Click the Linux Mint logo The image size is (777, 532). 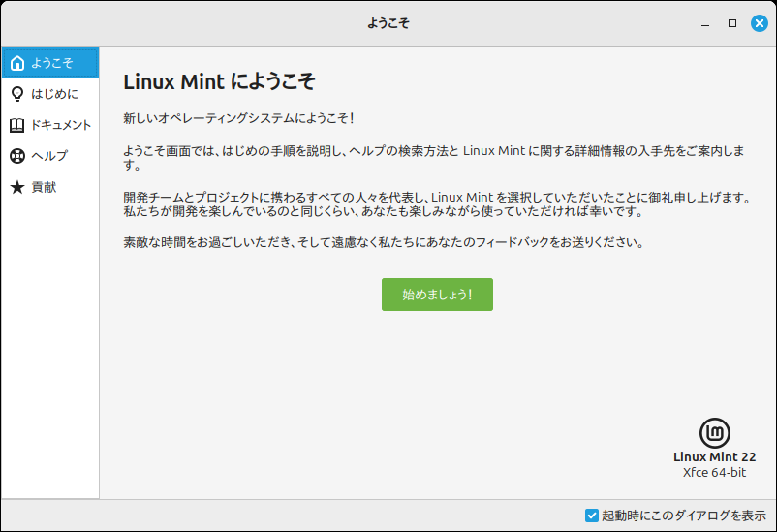click(x=715, y=433)
